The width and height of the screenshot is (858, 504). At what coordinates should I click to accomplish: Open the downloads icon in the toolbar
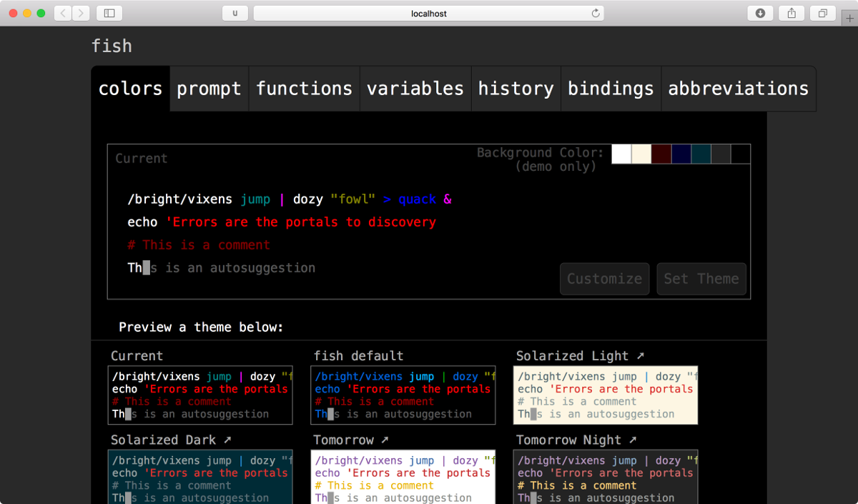tap(761, 13)
